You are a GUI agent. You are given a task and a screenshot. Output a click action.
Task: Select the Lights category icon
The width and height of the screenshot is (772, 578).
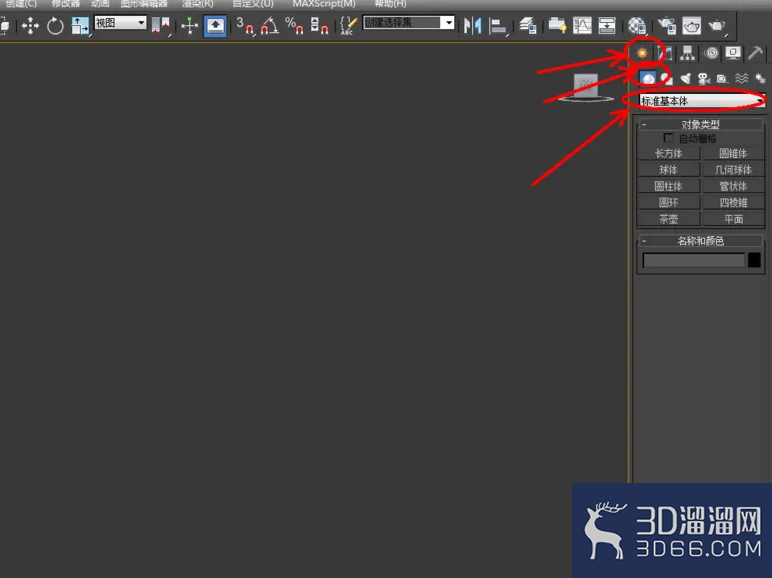tap(685, 78)
